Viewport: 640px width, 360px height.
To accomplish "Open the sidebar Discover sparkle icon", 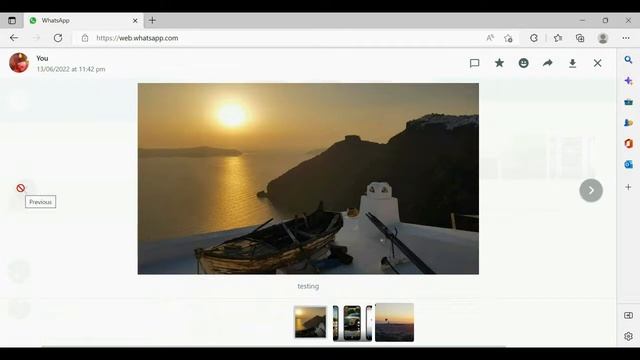I will coord(629,81).
